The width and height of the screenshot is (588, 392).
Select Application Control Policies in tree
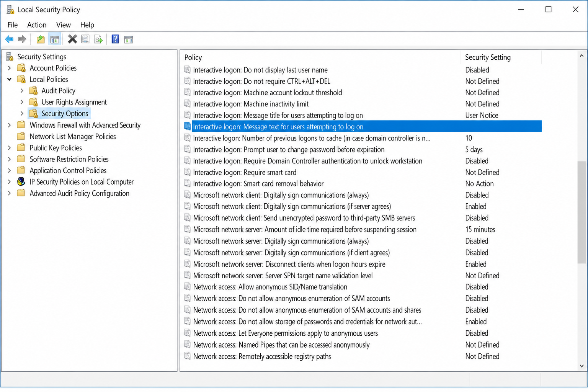[x=68, y=171]
